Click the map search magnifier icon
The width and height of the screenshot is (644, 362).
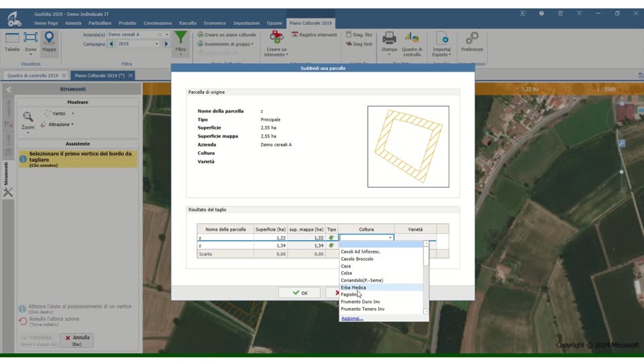(x=622, y=143)
